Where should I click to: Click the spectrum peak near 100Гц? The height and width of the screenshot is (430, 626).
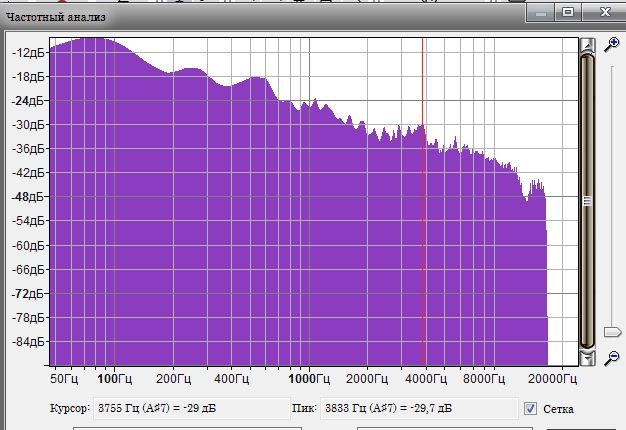[95, 41]
